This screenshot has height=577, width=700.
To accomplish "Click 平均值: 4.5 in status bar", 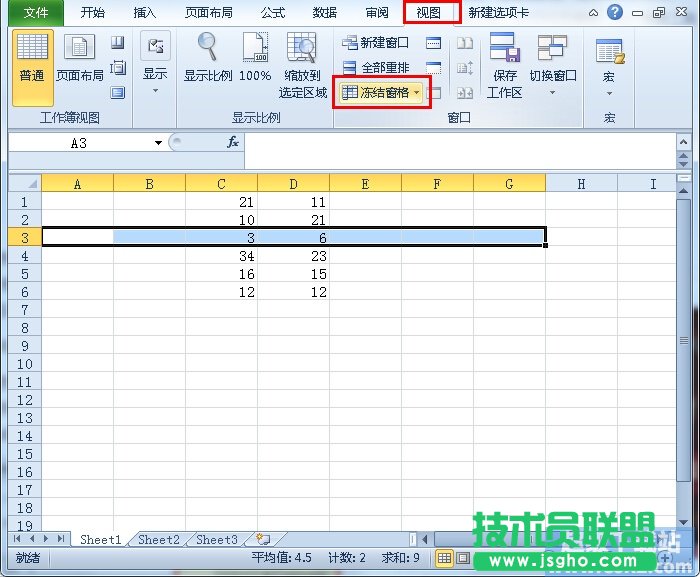I will point(281,558).
